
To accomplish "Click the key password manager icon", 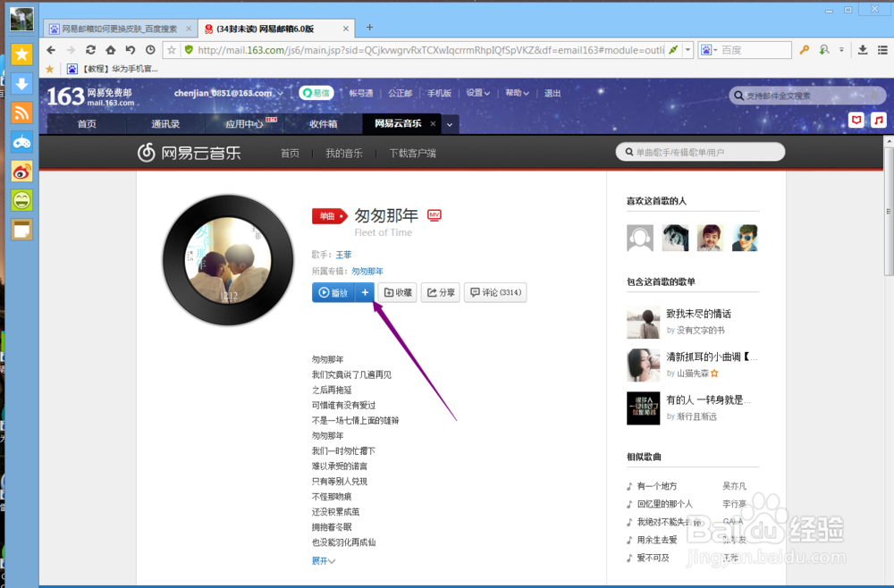I will 804,50.
